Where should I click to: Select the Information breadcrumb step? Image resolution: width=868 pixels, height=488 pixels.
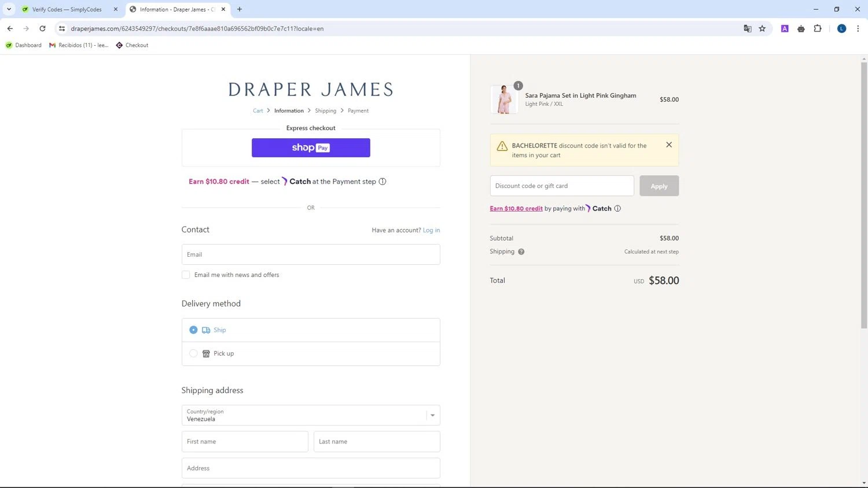[x=289, y=110]
